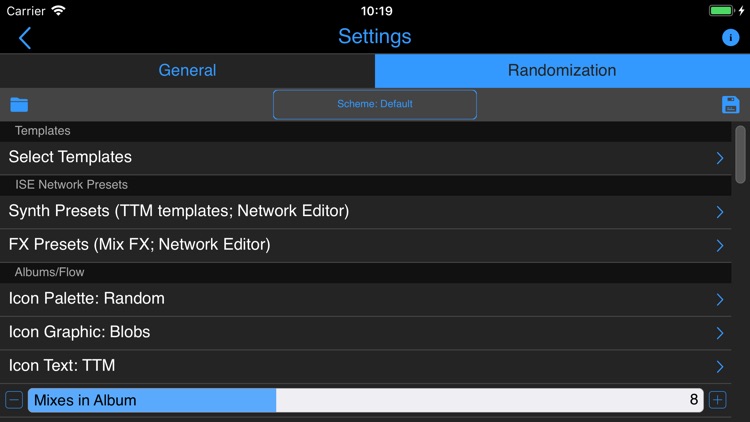Screen dimensions: 750x422
Task: Click the Carrier label in status bar
Action: pyautogui.click(x=26, y=11)
